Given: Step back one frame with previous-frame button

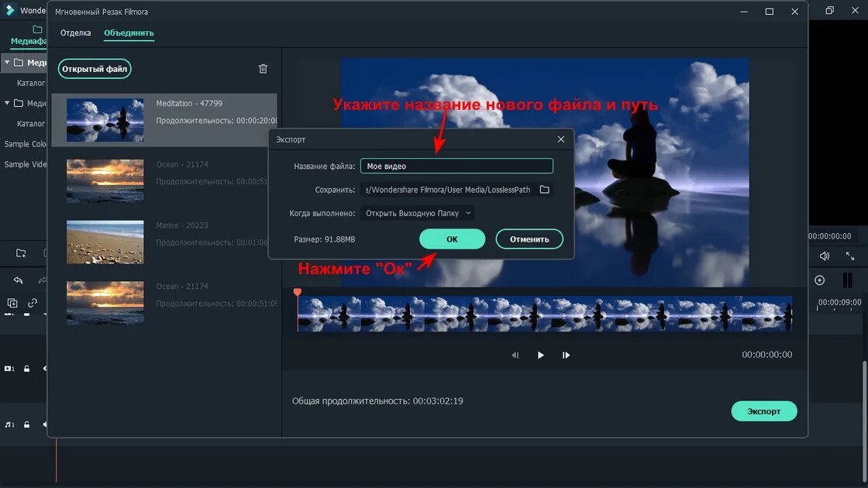Looking at the screenshot, I should [x=515, y=356].
